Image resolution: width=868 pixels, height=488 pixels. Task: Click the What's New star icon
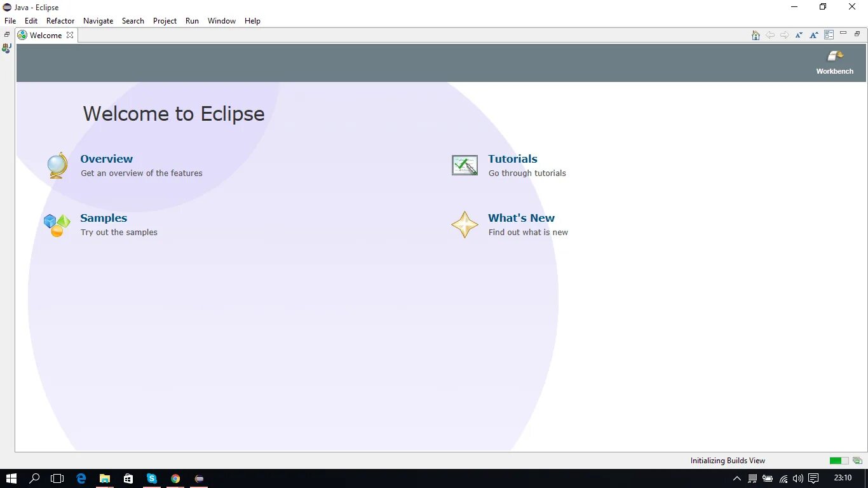click(465, 225)
